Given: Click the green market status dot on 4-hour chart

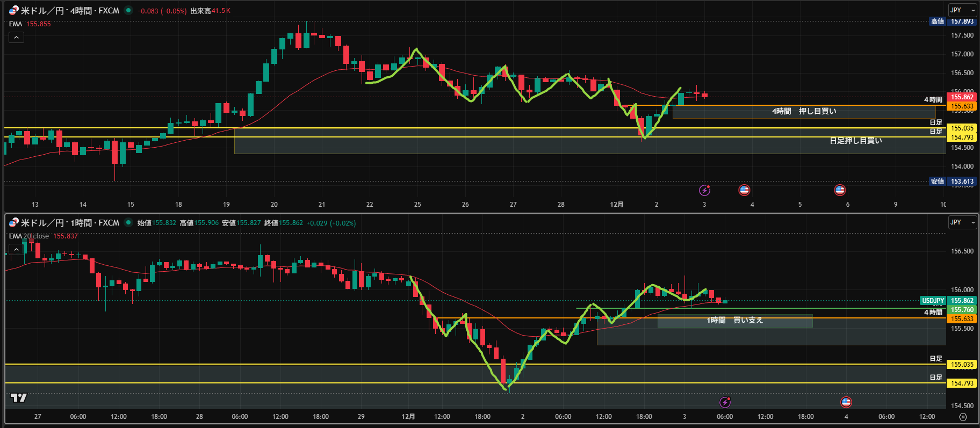Looking at the screenshot, I should 128,10.
